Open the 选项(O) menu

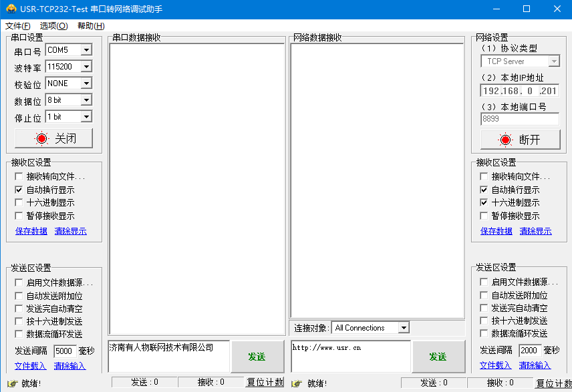pos(53,26)
